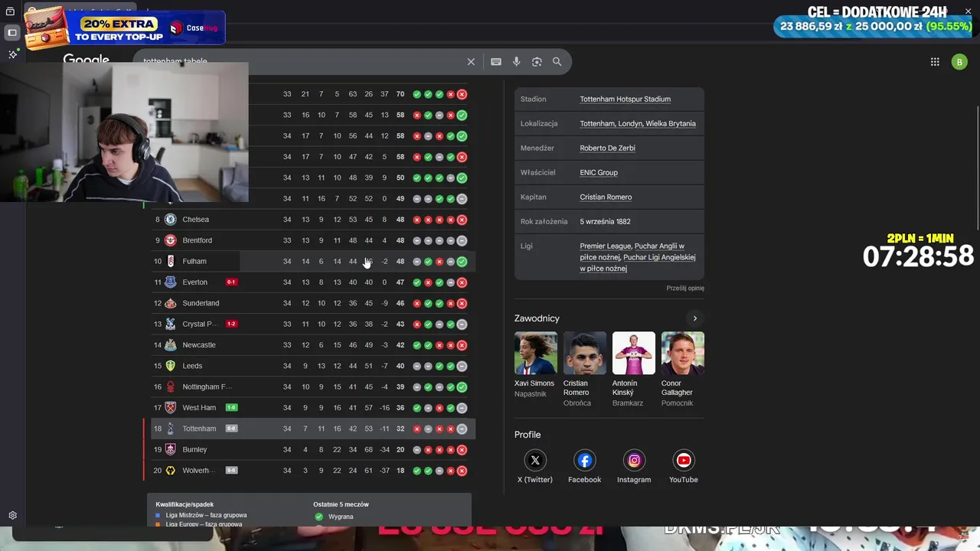Click Crystal Palace score badge 1-2

click(x=231, y=324)
